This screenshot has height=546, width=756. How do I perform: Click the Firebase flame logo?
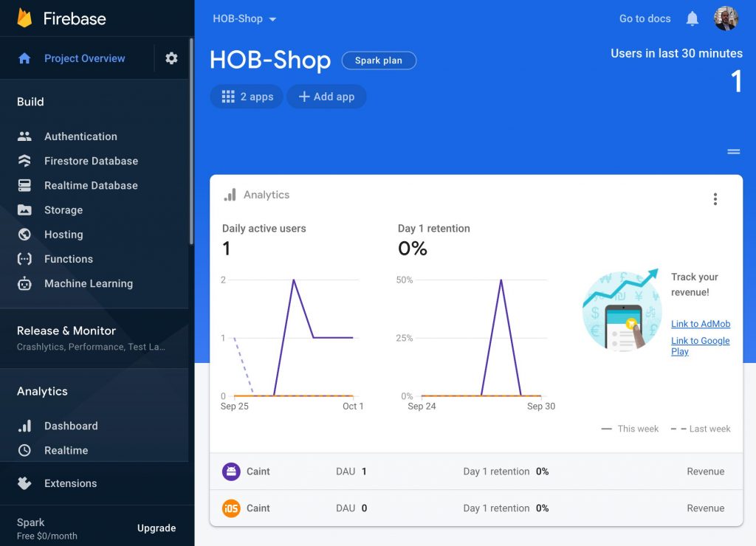pos(24,18)
